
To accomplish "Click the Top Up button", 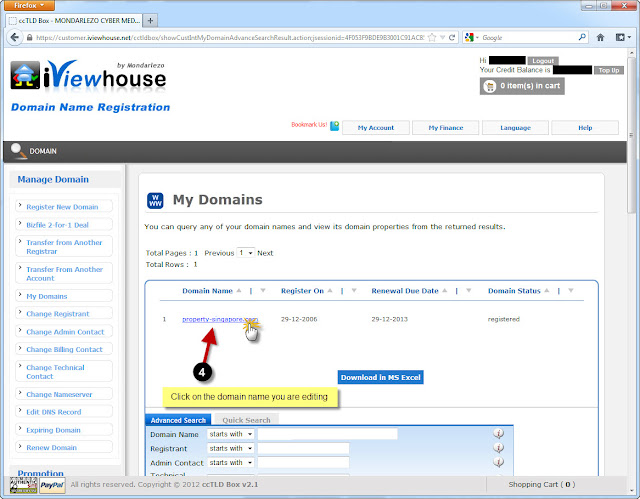I will [x=609, y=70].
